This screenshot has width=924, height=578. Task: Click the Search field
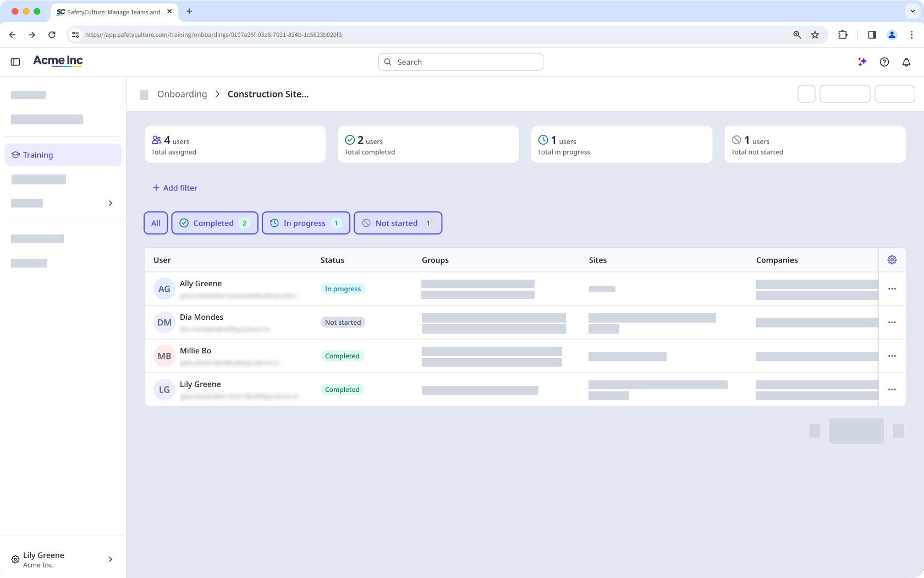pyautogui.click(x=461, y=62)
